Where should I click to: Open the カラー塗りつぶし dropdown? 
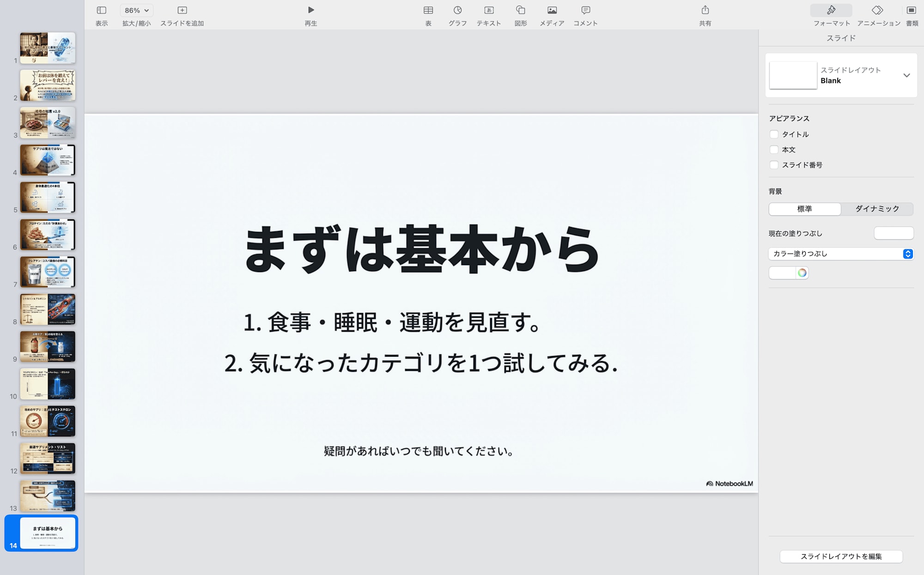click(841, 254)
